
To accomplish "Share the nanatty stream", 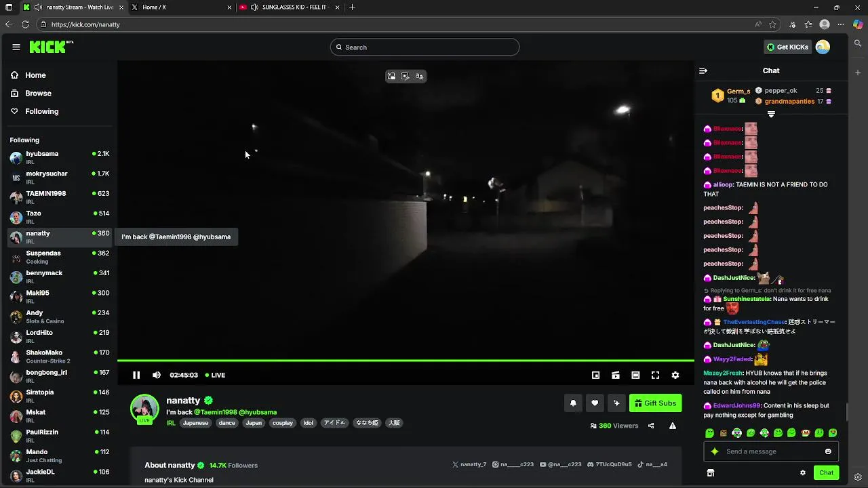I will click(651, 426).
